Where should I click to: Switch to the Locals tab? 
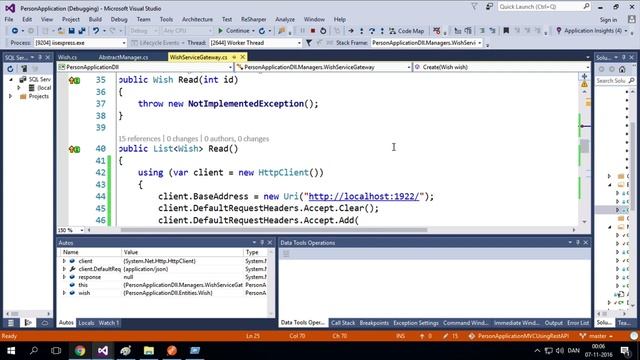point(86,323)
